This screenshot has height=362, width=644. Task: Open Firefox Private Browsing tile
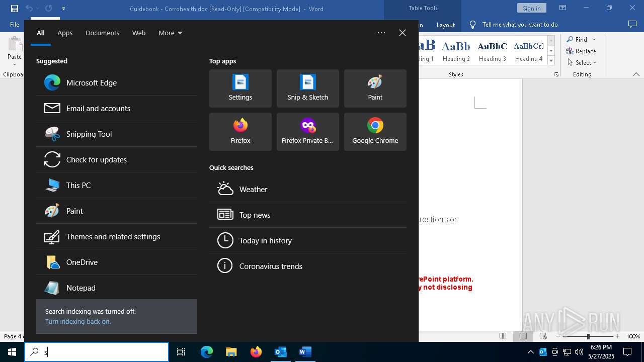click(308, 132)
